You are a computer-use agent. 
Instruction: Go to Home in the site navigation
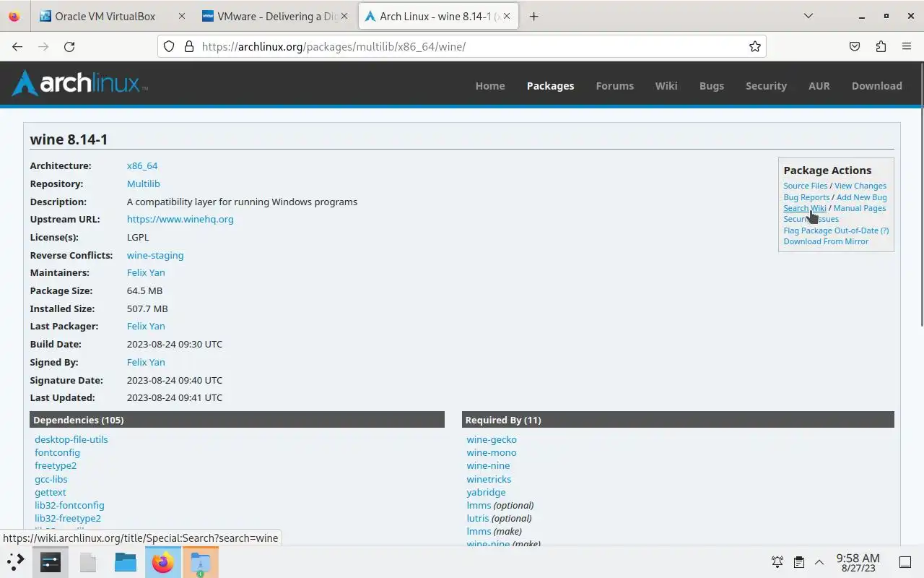[490, 85]
